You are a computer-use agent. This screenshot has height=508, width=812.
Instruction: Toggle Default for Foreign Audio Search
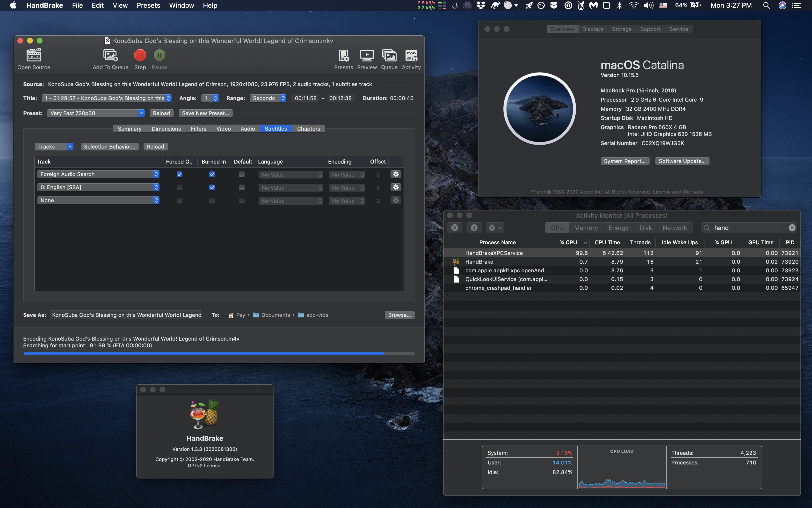[x=242, y=174]
